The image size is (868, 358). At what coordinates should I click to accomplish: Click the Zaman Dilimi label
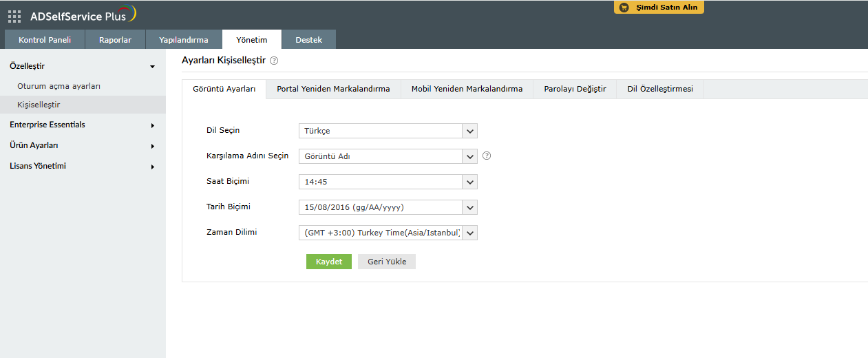point(232,232)
